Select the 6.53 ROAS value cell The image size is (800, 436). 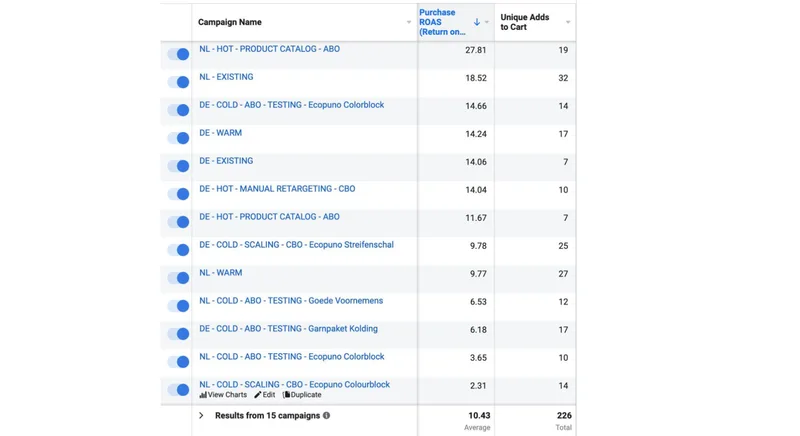point(478,302)
